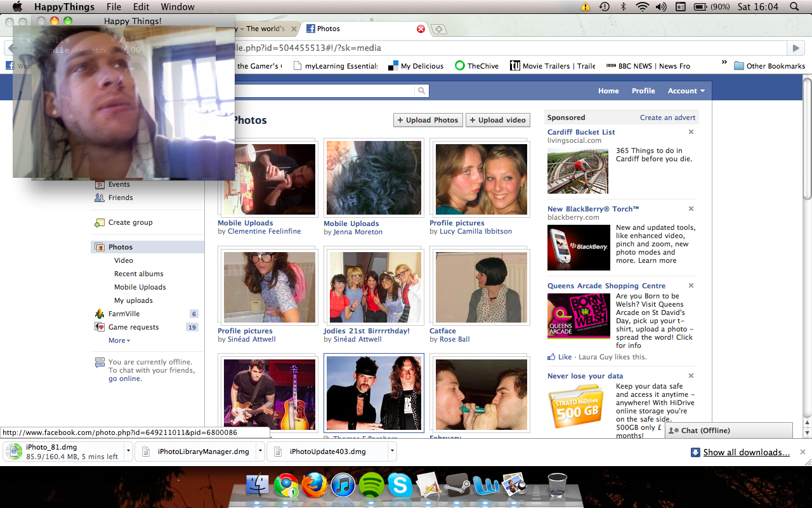The height and width of the screenshot is (508, 812).
Task: Expand the More section in the sidebar
Action: [x=119, y=340]
